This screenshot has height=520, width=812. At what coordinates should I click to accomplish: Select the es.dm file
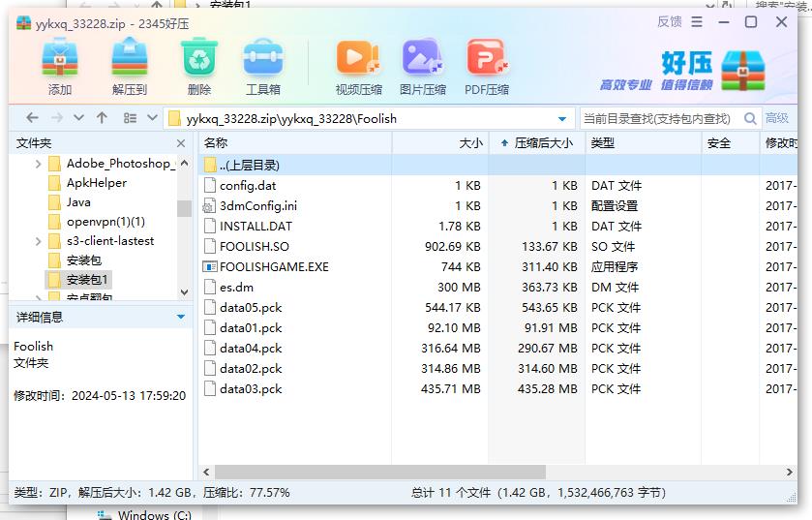coord(497,287)
